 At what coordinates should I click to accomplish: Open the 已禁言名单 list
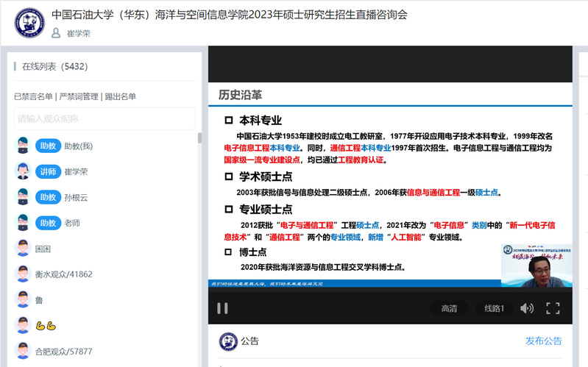pyautogui.click(x=33, y=96)
